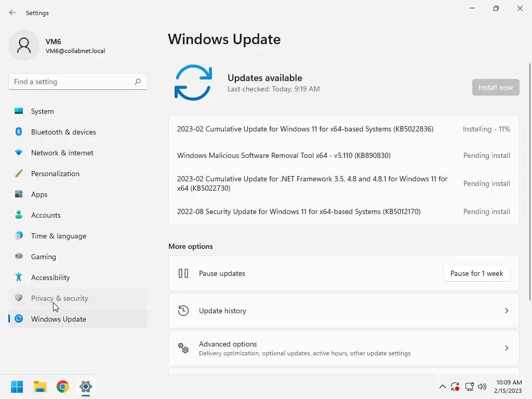The image size is (532, 399).
Task: Open File Explorer from the taskbar
Action: tap(39, 387)
